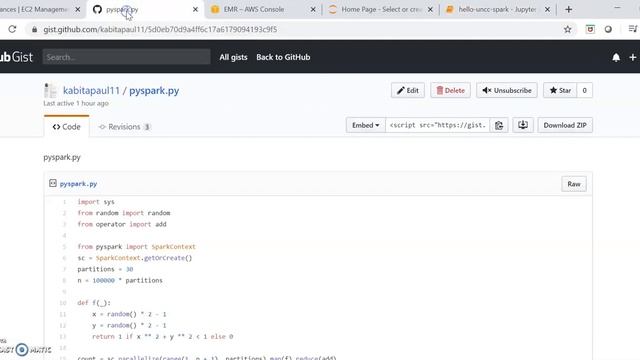
Task: Open the Revisions tab
Action: [124, 127]
